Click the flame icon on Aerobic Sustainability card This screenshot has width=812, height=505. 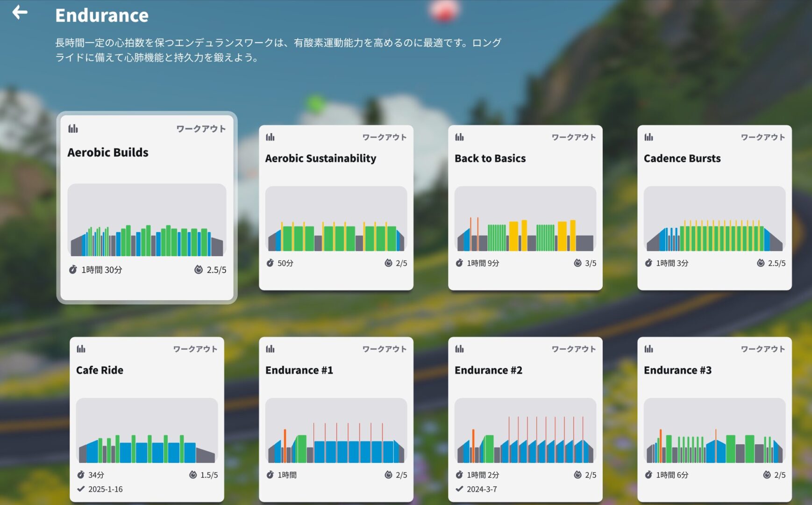click(389, 263)
